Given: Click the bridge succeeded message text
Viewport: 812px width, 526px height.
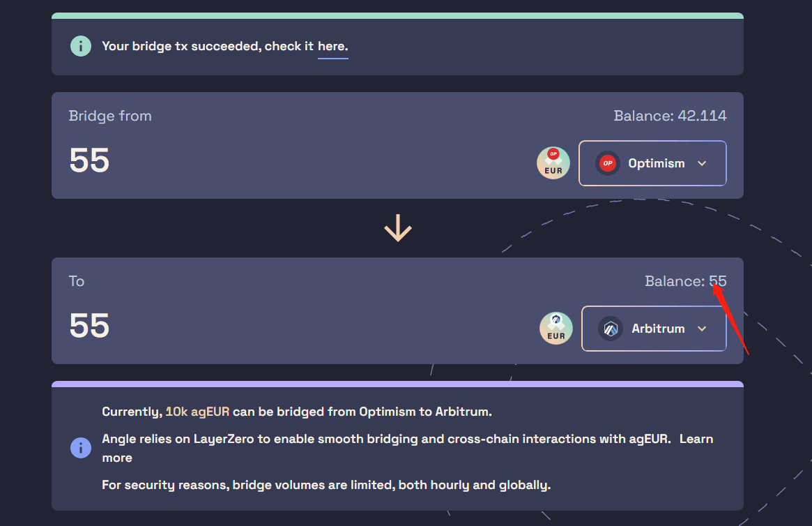Looking at the screenshot, I should pos(224,47).
